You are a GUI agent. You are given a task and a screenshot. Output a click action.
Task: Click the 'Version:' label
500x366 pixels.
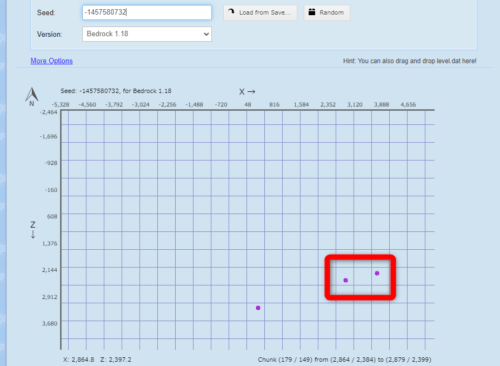click(49, 34)
